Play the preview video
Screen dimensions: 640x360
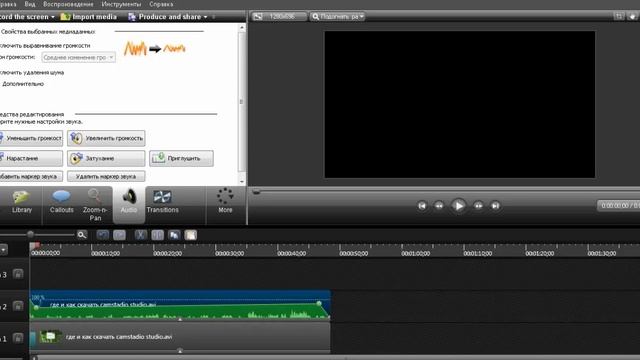click(x=458, y=206)
